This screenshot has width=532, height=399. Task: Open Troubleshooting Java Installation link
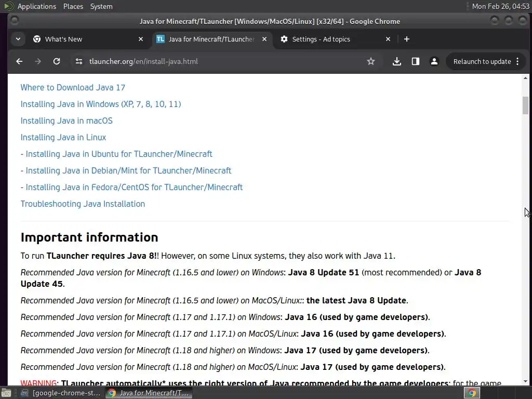[83, 204]
